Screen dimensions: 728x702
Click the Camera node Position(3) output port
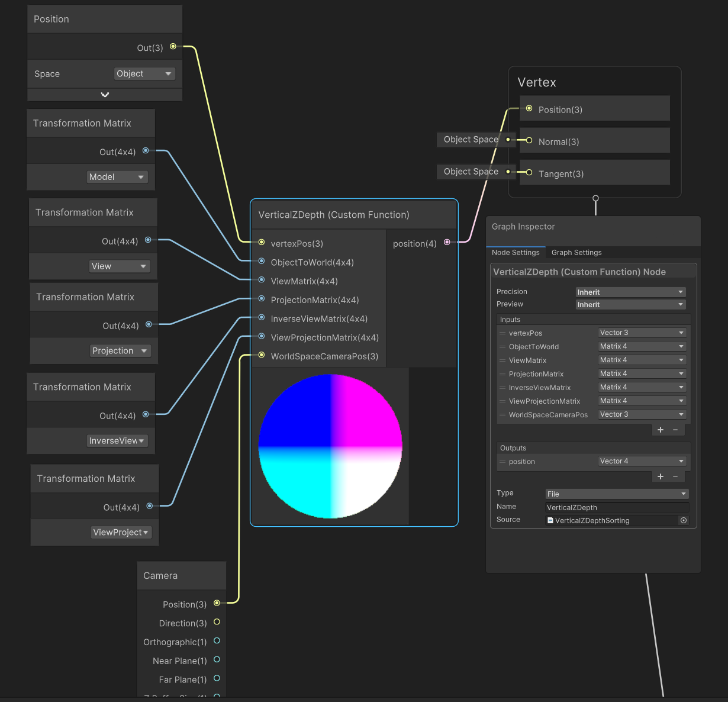[x=217, y=603]
